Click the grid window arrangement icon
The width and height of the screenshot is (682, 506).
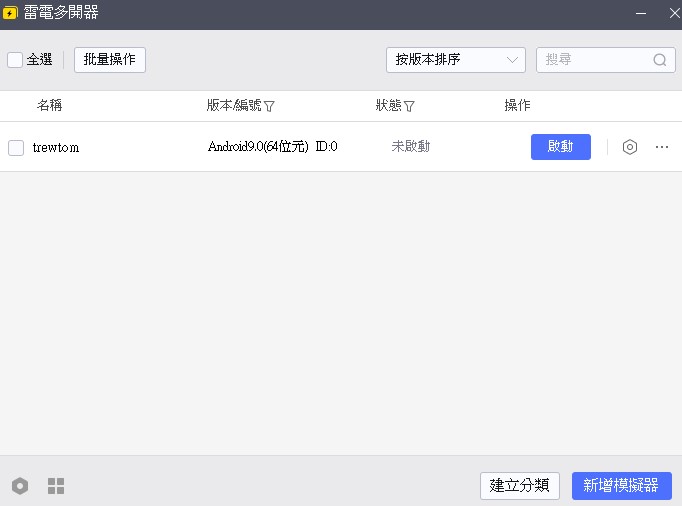coord(56,486)
